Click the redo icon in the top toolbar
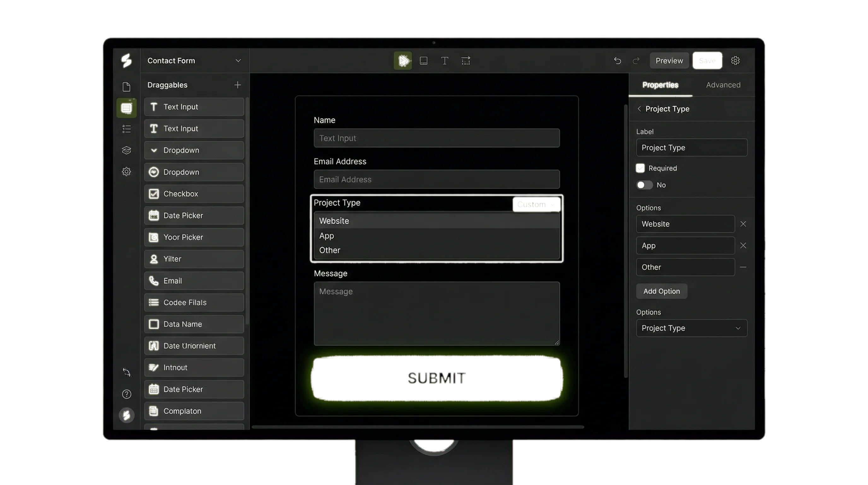 click(636, 61)
